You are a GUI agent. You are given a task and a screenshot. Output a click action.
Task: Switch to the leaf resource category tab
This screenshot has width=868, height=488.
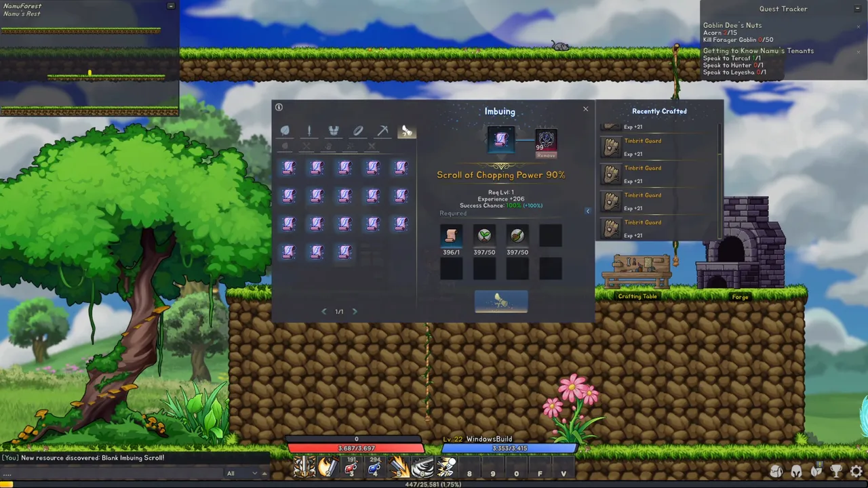click(x=285, y=131)
